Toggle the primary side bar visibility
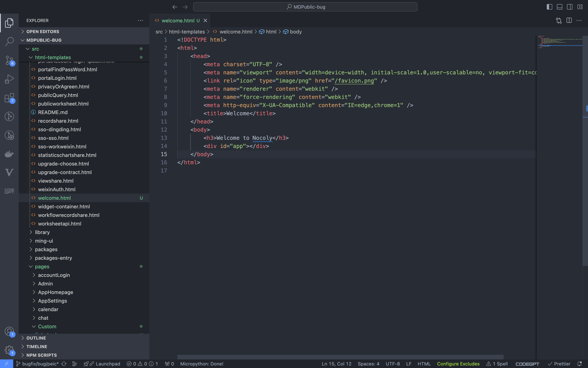The image size is (588, 368). pyautogui.click(x=549, y=7)
